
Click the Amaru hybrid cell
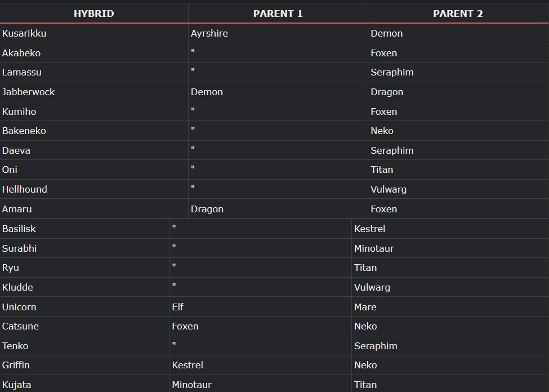pyautogui.click(x=17, y=209)
